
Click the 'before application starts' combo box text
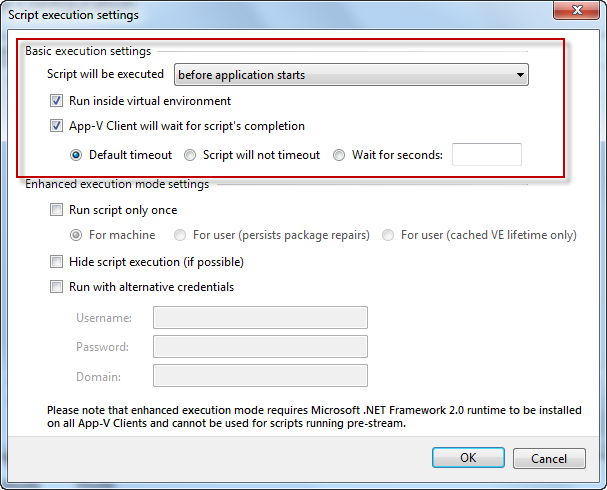click(x=340, y=75)
